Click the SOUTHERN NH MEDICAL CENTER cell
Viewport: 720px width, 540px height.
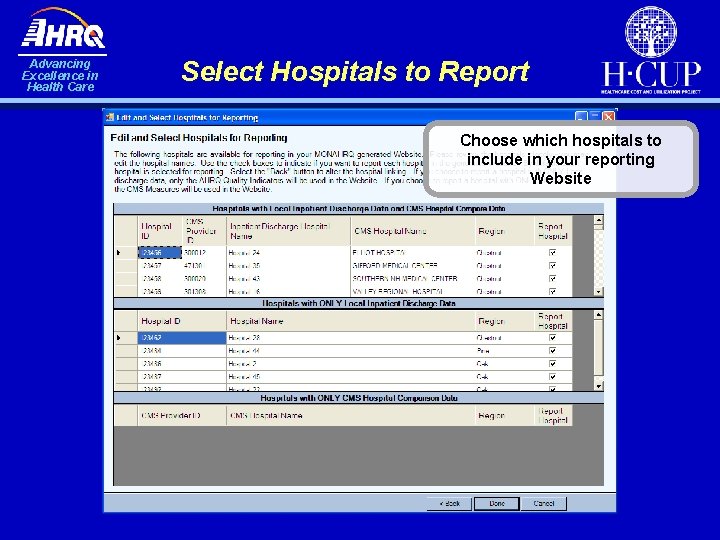(x=412, y=278)
